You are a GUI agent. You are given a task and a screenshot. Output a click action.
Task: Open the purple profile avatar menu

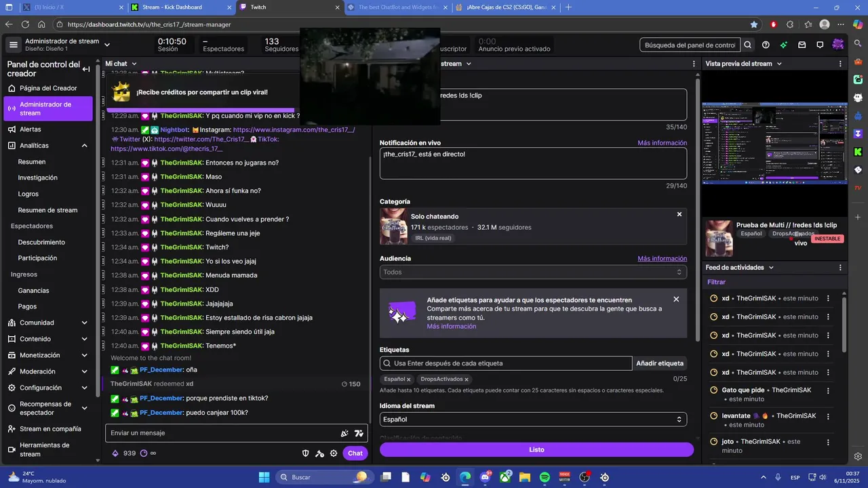838,45
